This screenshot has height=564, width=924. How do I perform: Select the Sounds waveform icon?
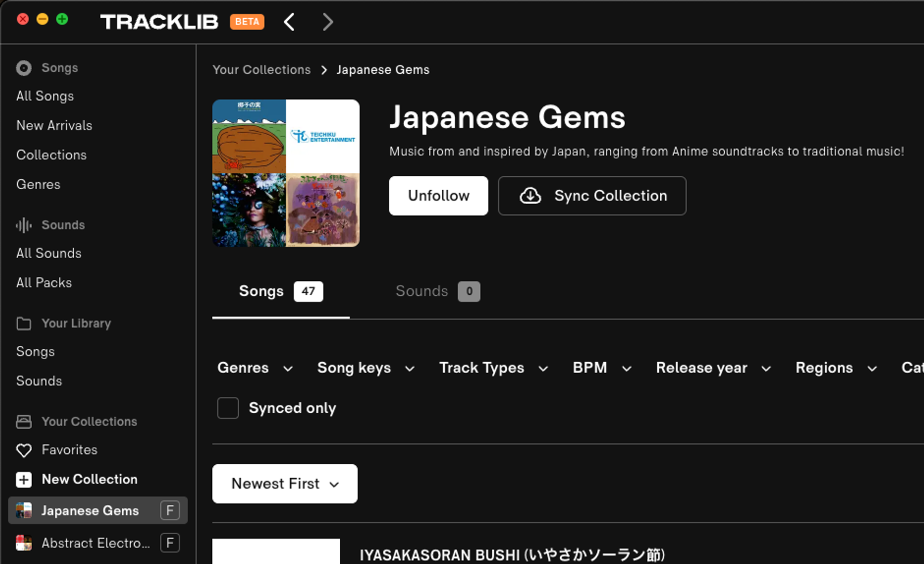pyautogui.click(x=24, y=225)
